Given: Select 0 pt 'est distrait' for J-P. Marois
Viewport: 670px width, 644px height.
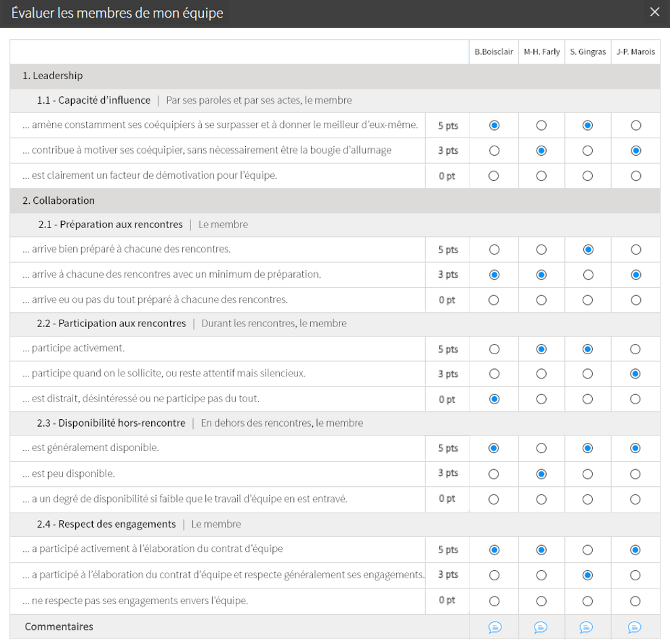Looking at the screenshot, I should 635,399.
